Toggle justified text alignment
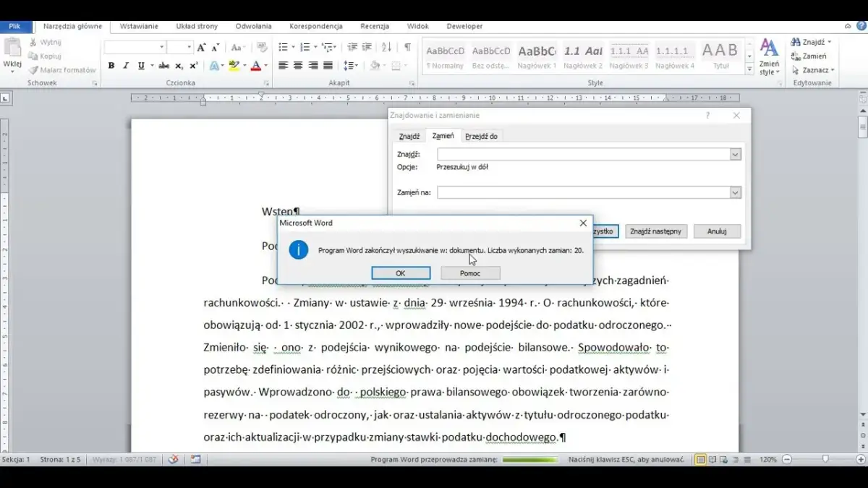The height and width of the screenshot is (488, 868). [327, 66]
